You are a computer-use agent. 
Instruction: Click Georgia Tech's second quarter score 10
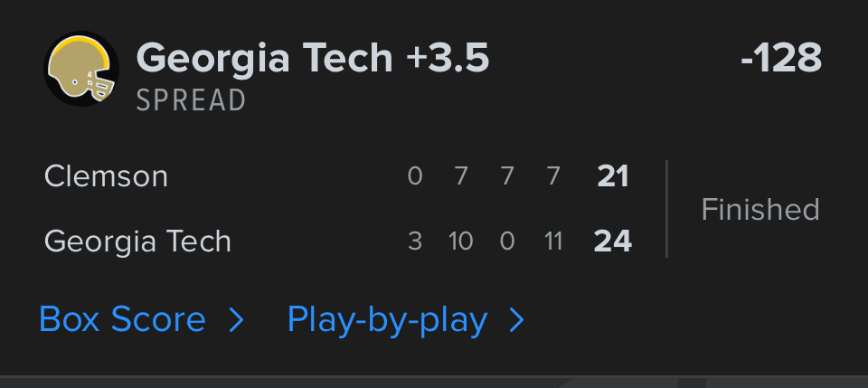pyautogui.click(x=461, y=241)
